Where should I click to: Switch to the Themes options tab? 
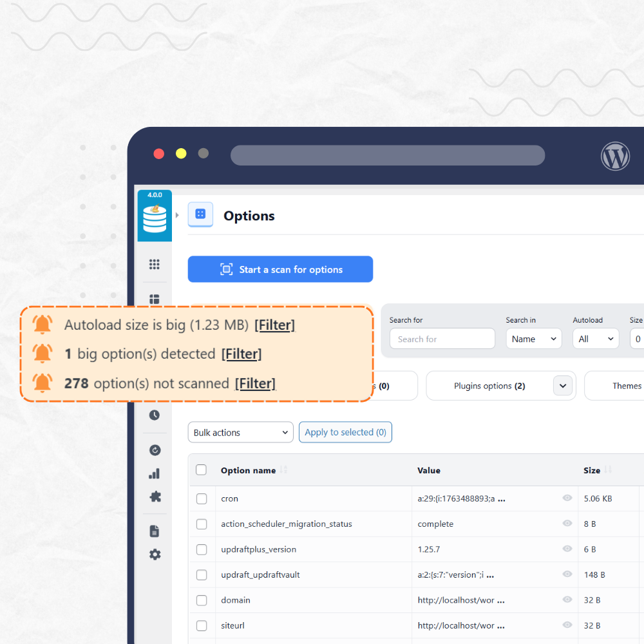[x=626, y=385]
